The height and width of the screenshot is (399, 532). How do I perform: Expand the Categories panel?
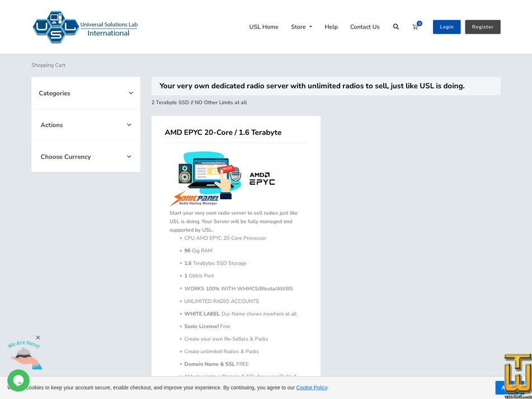[x=86, y=93]
